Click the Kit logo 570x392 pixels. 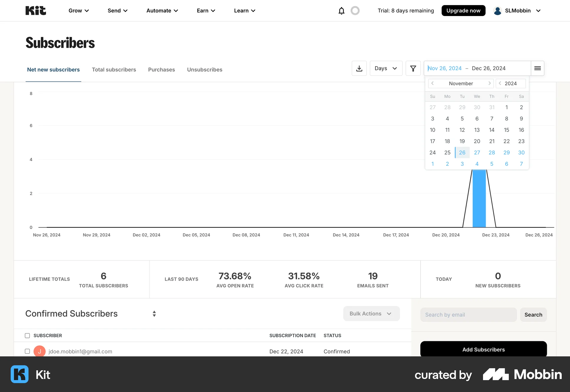(x=35, y=10)
